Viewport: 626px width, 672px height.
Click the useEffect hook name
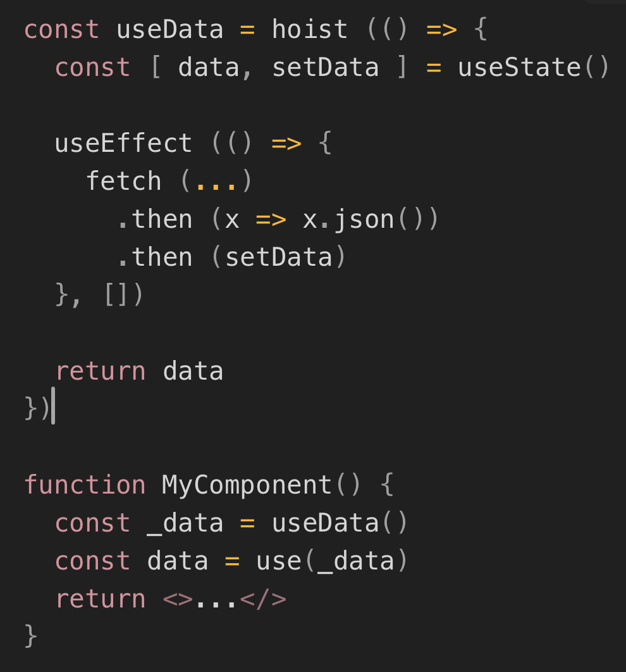(123, 144)
